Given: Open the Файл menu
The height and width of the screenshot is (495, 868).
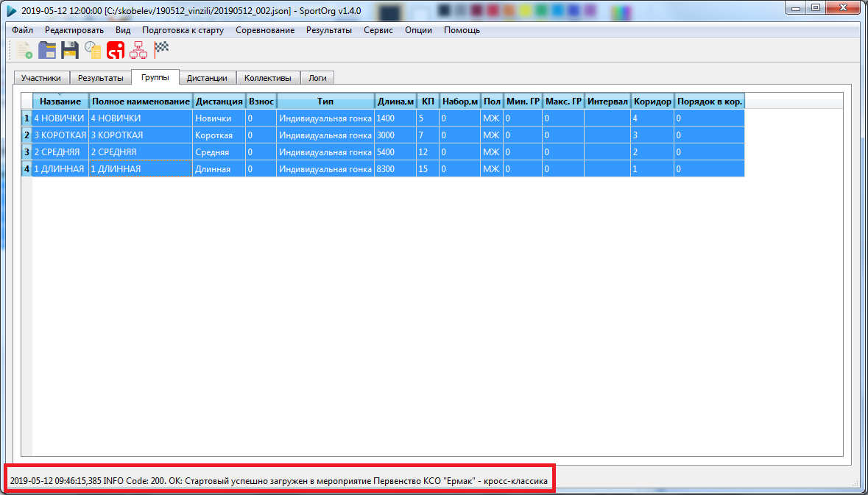Looking at the screenshot, I should (22, 30).
